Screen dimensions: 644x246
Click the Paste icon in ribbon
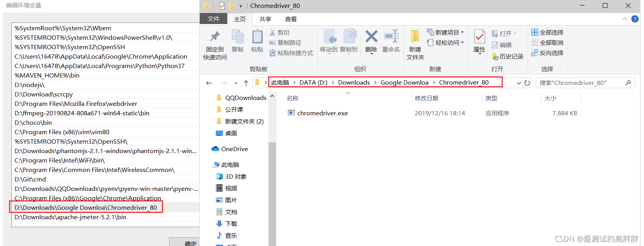257,37
